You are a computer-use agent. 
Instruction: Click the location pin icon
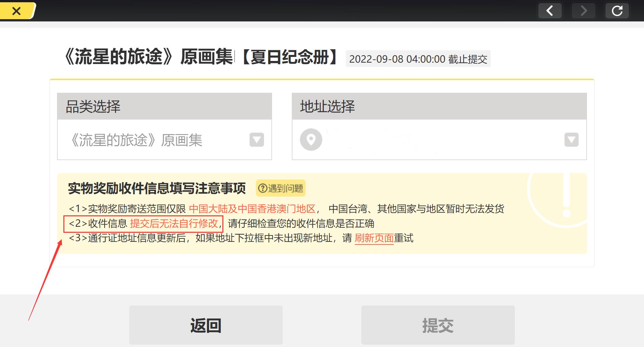[x=311, y=140]
